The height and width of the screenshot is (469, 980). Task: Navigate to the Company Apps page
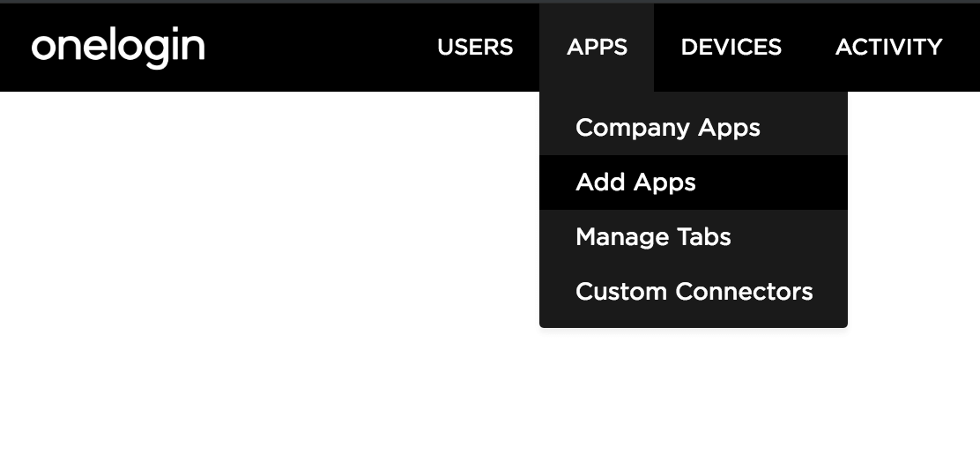pos(667,128)
